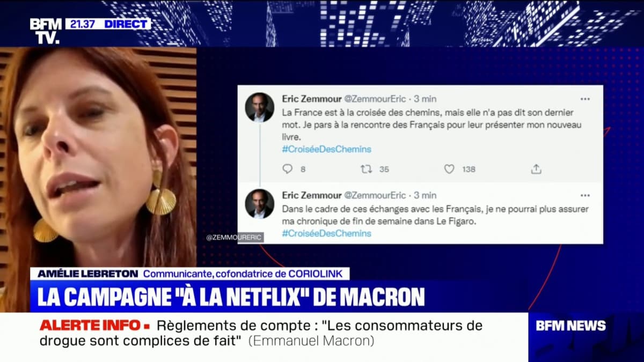Viewport: 644px width, 362px height.
Task: Like the first tweet with heart icon
Action: click(449, 169)
